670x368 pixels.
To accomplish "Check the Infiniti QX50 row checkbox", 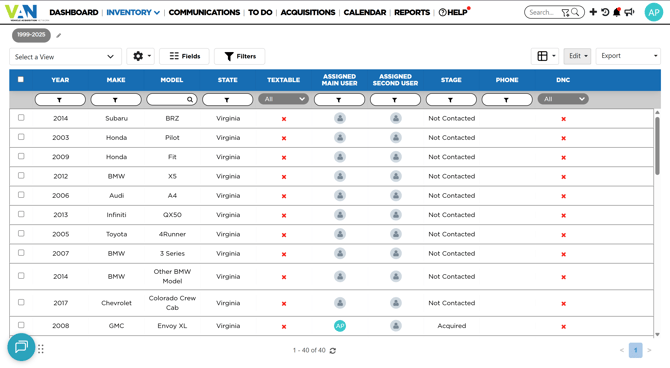I will click(21, 214).
